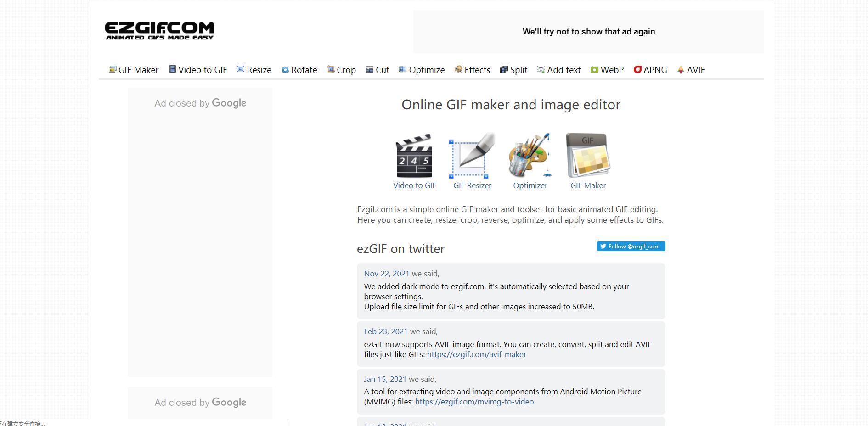
Task: Open the Feb 23, 2021 tweet date link
Action: click(x=385, y=331)
